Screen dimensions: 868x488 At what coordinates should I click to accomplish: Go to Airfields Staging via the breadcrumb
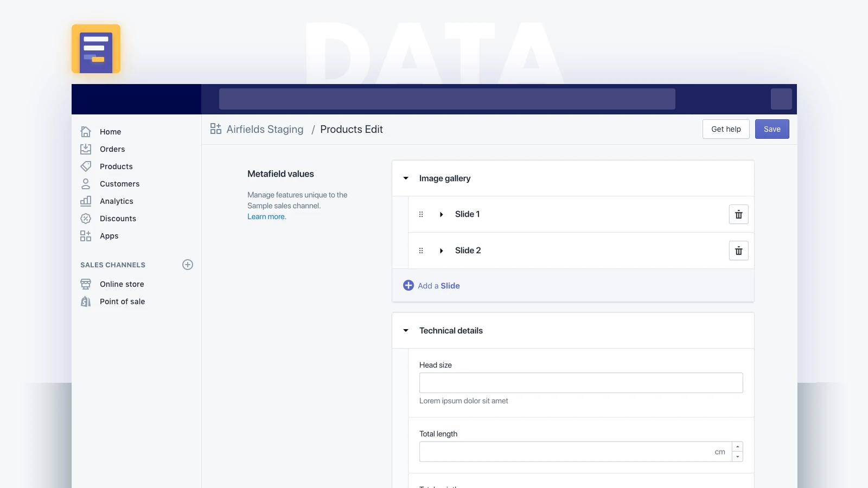point(264,129)
